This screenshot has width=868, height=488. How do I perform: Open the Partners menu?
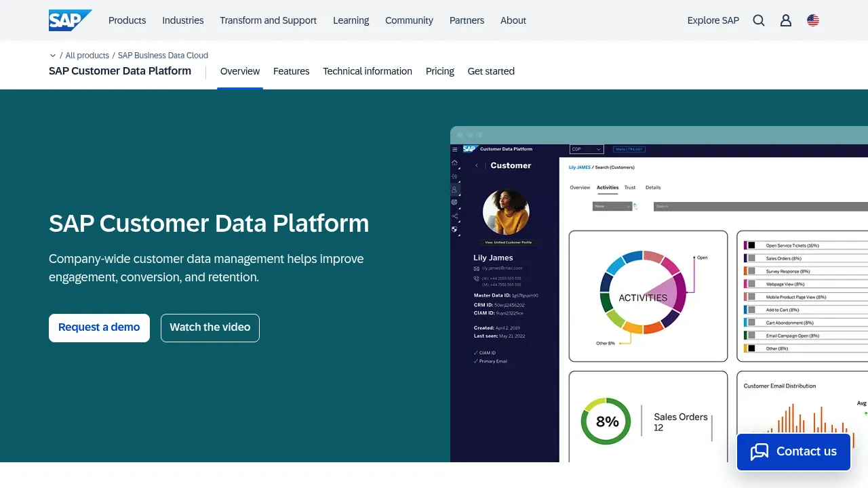[467, 20]
